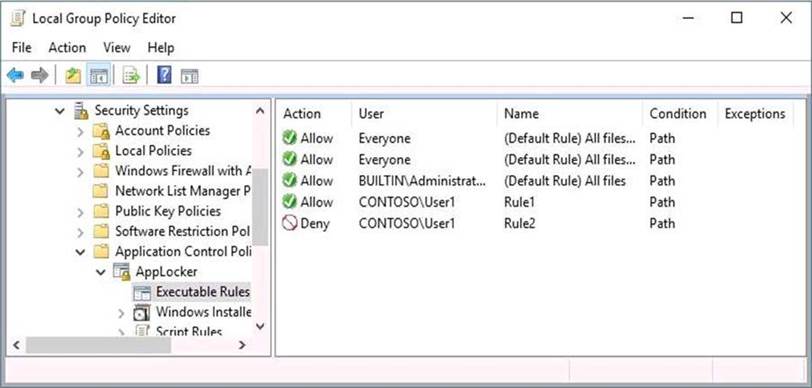Click the blue Back arrow toolbar icon
Viewport: 812px width, 388px height.
coord(15,76)
